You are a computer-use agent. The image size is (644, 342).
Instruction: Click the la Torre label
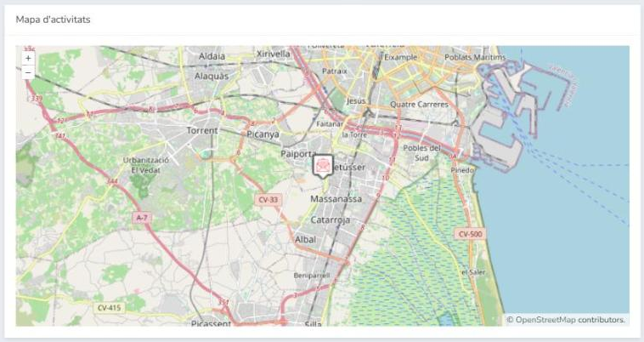click(354, 134)
